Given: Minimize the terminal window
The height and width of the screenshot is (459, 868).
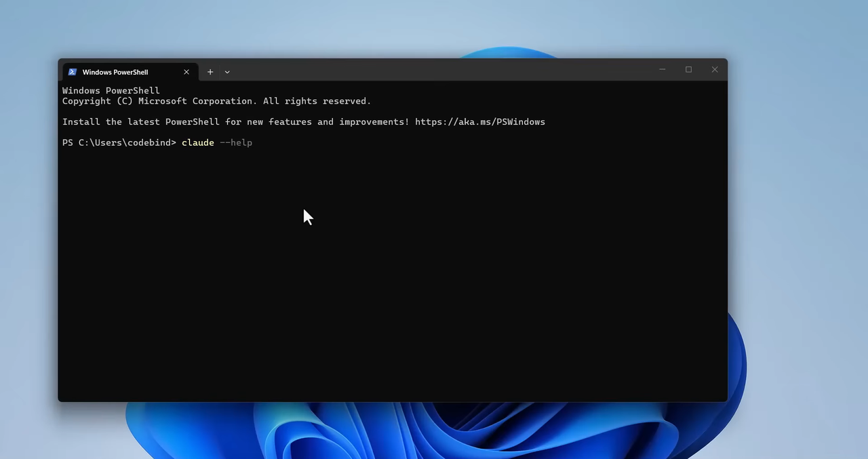Looking at the screenshot, I should [x=663, y=69].
